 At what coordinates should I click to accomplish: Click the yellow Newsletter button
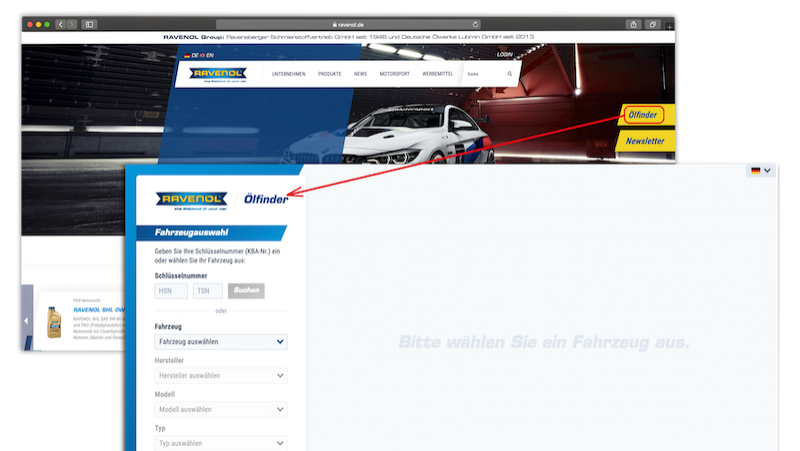click(x=645, y=142)
